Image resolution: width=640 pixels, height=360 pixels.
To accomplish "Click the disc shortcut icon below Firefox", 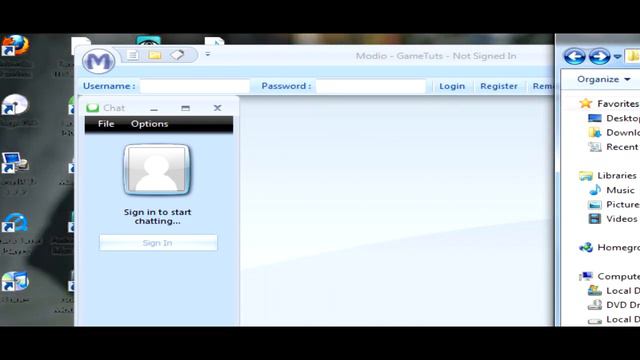I will 15,104.
